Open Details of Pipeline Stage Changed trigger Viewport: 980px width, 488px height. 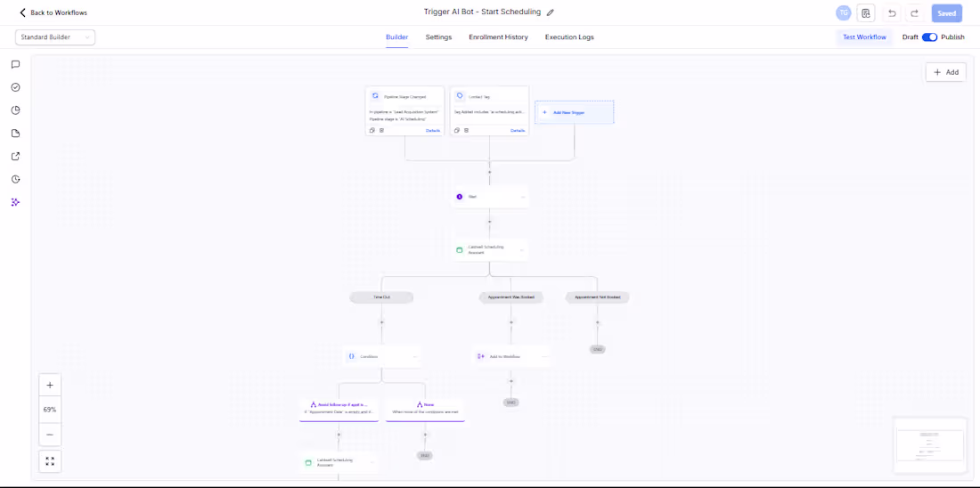click(433, 131)
